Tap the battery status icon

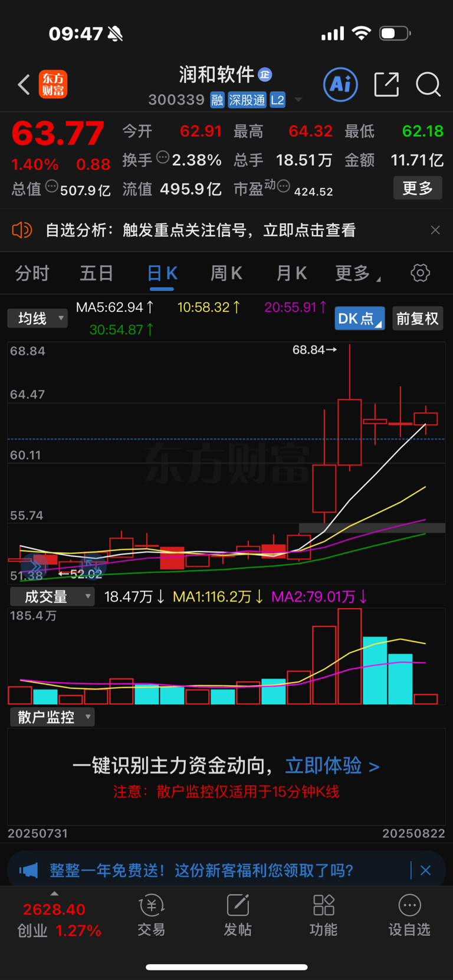[395, 33]
